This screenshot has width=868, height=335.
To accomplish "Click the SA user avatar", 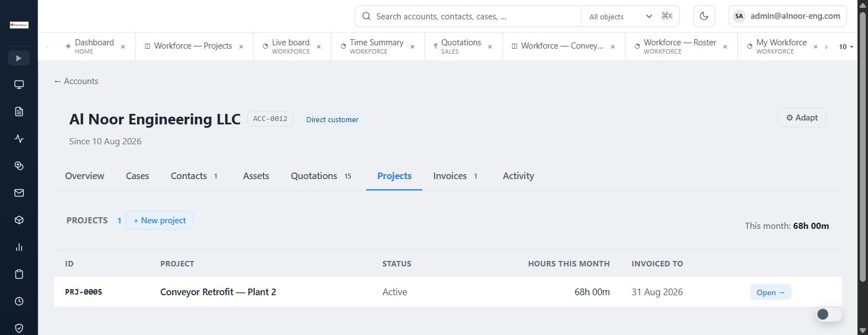I will (739, 16).
